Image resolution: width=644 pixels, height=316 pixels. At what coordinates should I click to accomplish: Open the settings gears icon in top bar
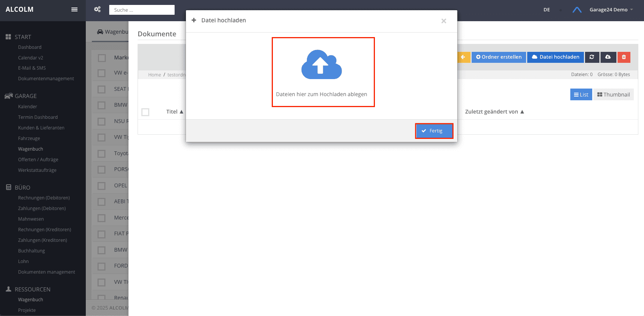(98, 9)
